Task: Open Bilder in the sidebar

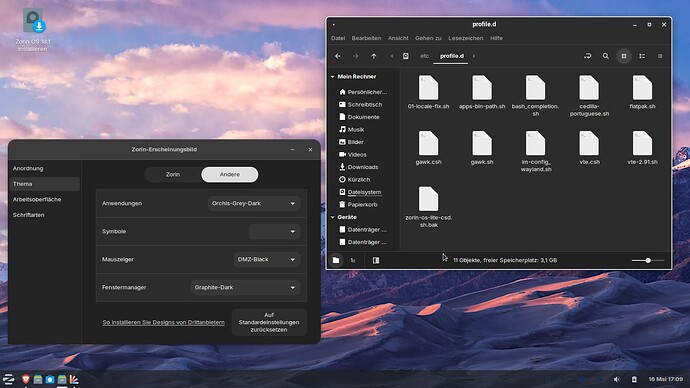Action: pos(352,142)
